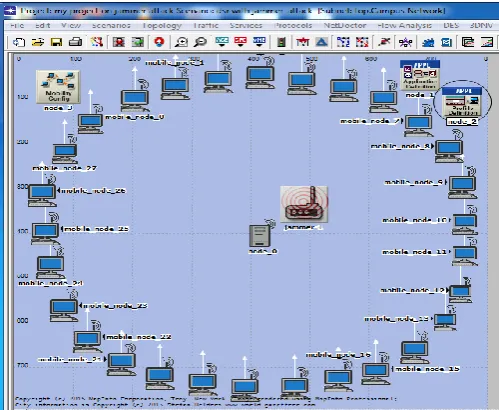Screen dimensions: 499x410
Task: Open the Edit menu
Action: pyautogui.click(x=43, y=25)
